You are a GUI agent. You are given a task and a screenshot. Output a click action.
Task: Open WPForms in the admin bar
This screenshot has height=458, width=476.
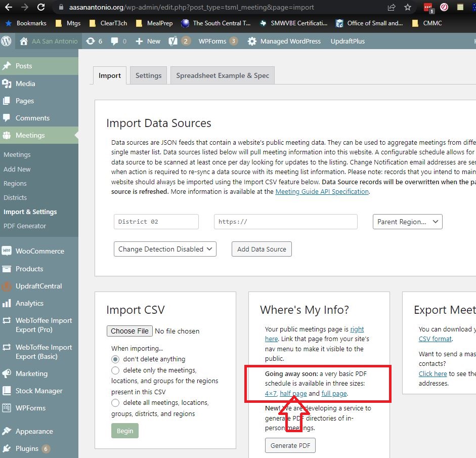pyautogui.click(x=218, y=41)
